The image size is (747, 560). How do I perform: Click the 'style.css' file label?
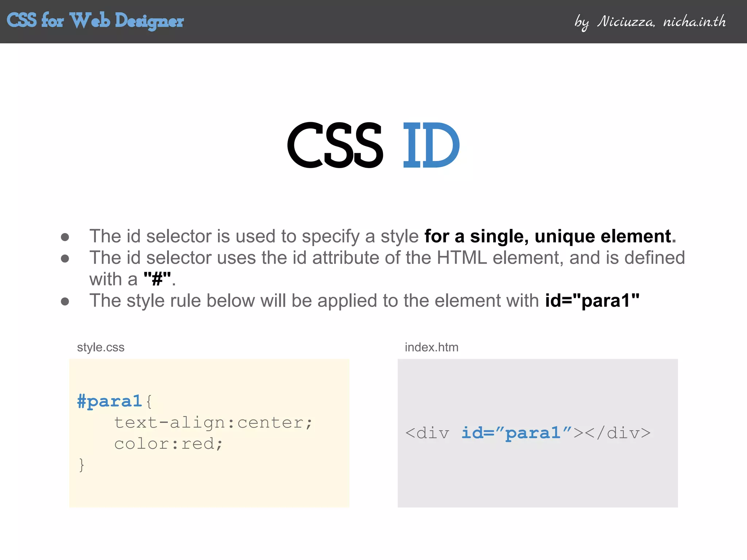pyautogui.click(x=101, y=347)
